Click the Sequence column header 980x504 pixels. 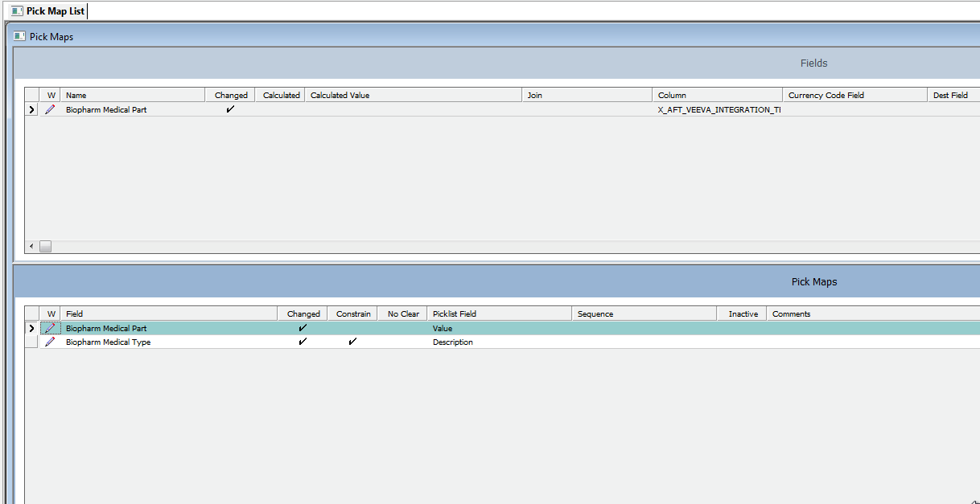[x=644, y=313]
